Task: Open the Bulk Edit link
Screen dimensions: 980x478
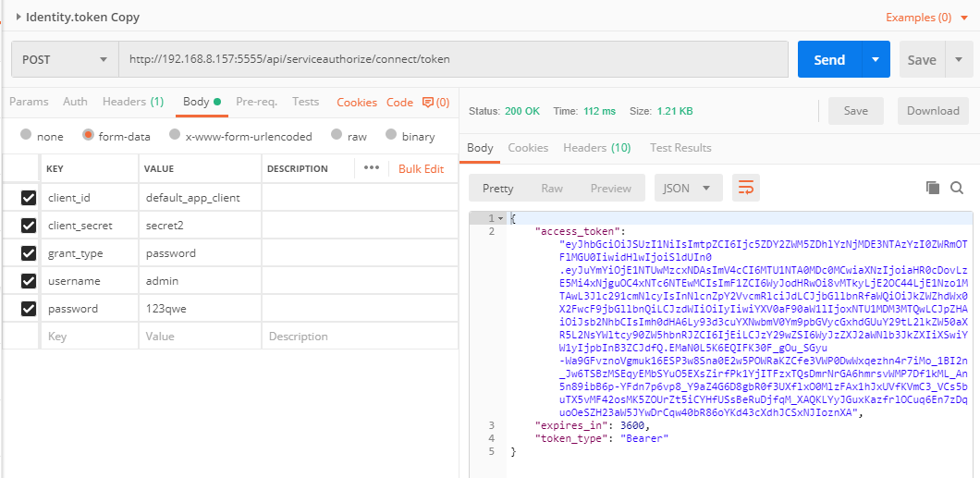Action: 421,168
